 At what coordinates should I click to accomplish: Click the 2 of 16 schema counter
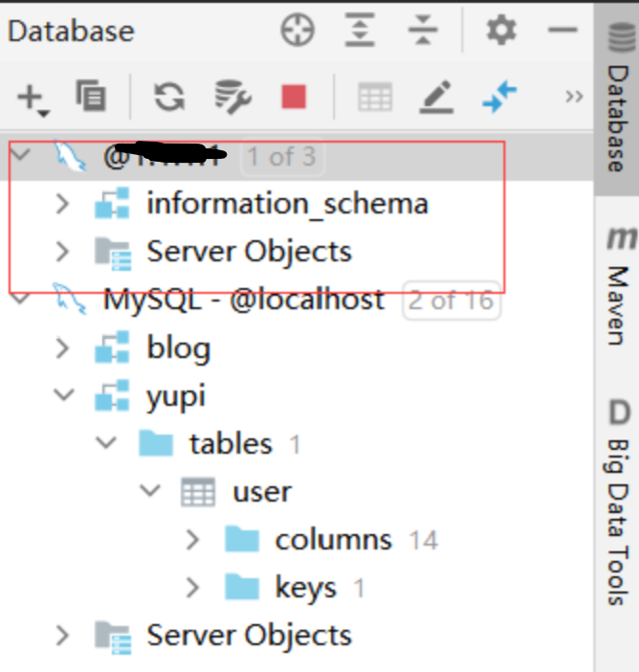pos(452,301)
